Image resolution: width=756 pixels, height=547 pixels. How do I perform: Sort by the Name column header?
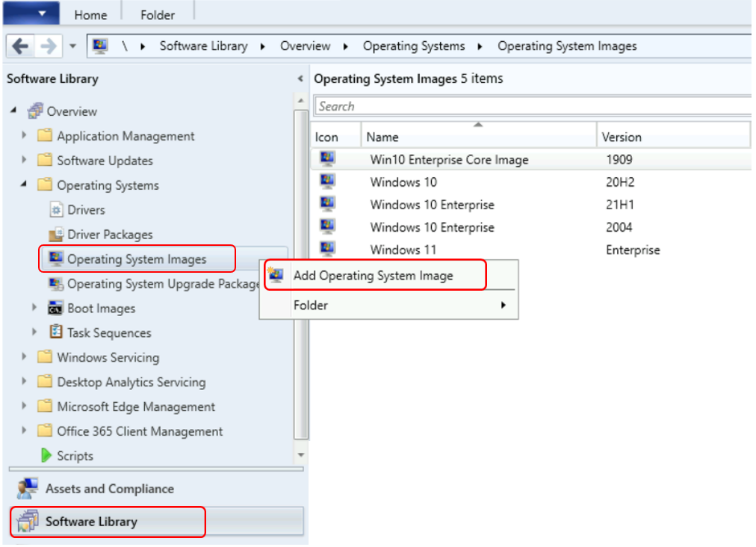pos(479,137)
